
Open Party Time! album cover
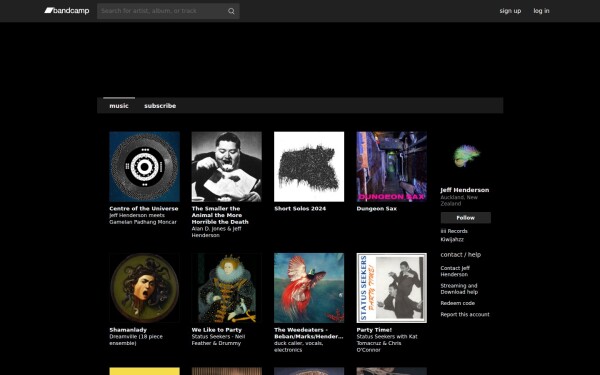pyautogui.click(x=391, y=288)
